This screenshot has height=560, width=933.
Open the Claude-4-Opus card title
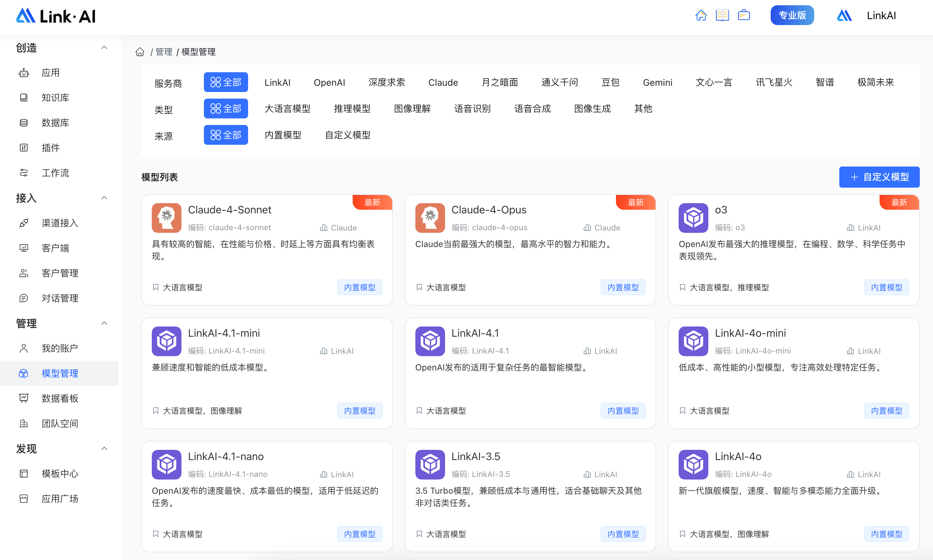point(489,210)
